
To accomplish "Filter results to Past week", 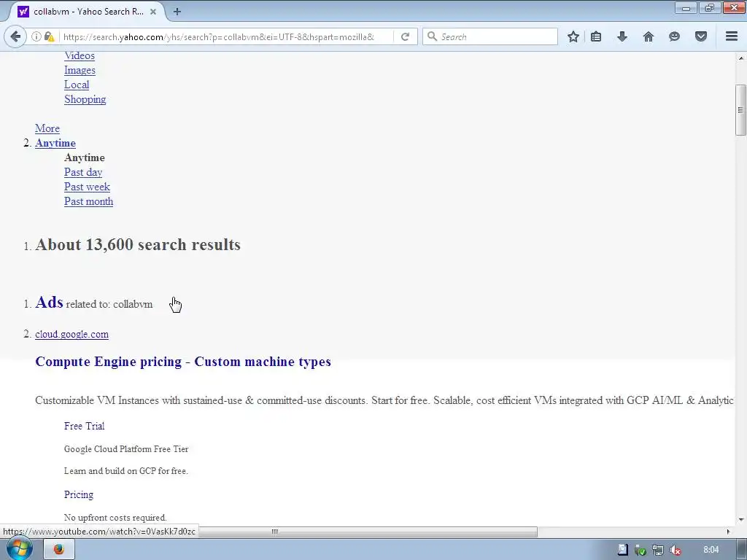I will click(88, 187).
